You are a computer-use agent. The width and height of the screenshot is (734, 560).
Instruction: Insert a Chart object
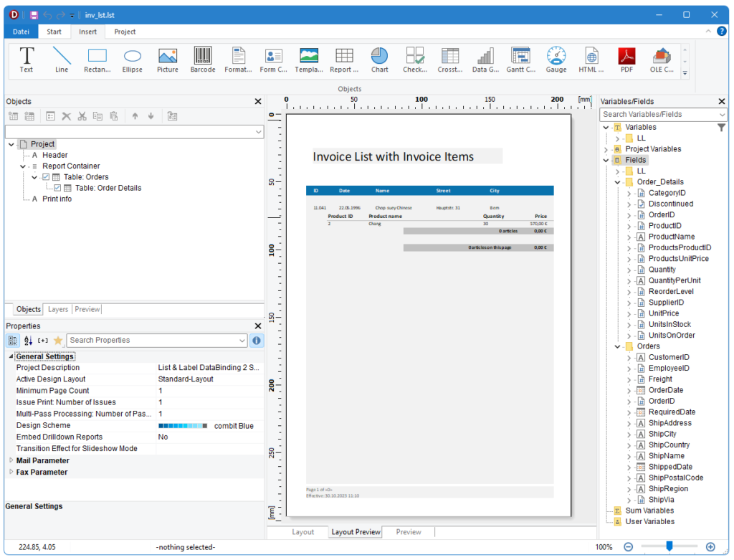[x=380, y=60]
